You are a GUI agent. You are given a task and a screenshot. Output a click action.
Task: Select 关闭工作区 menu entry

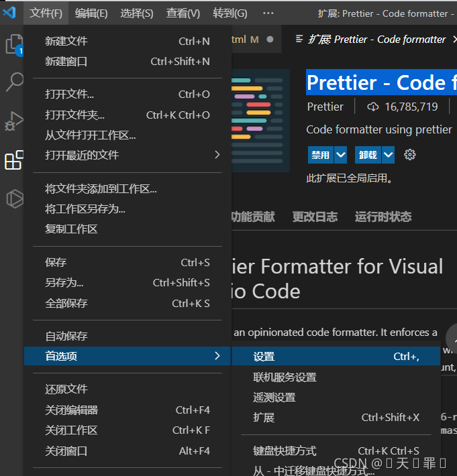coord(128,430)
